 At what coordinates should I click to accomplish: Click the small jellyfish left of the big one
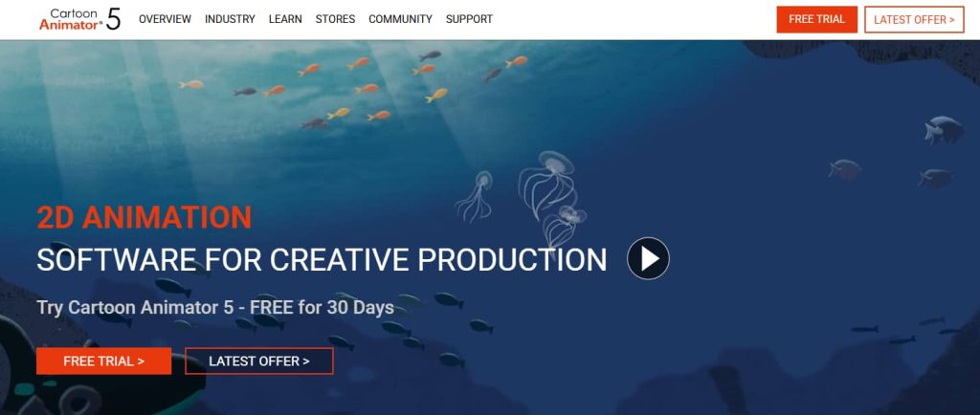point(476,196)
